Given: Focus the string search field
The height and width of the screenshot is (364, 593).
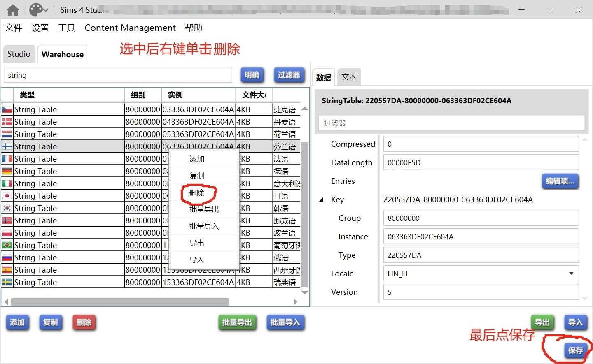Looking at the screenshot, I should 118,75.
